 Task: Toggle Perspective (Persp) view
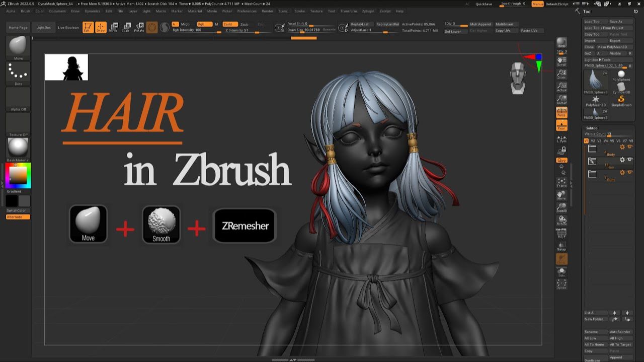[x=561, y=112]
